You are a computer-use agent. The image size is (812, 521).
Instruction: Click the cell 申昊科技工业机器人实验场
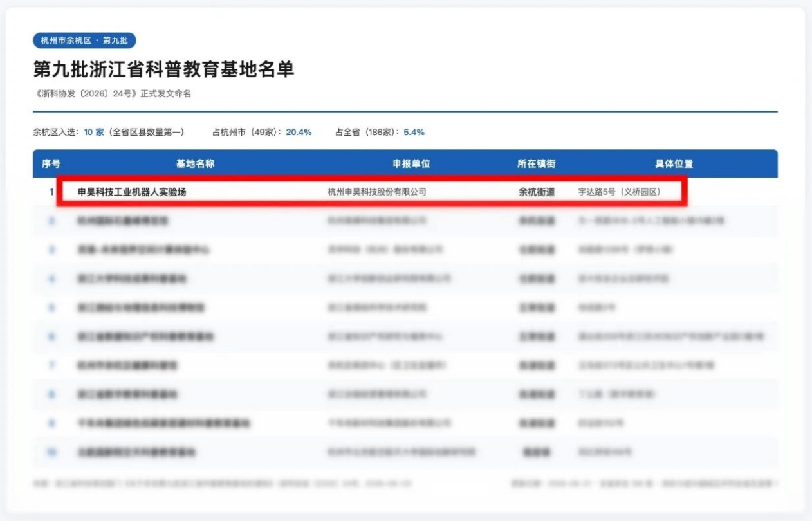[132, 192]
